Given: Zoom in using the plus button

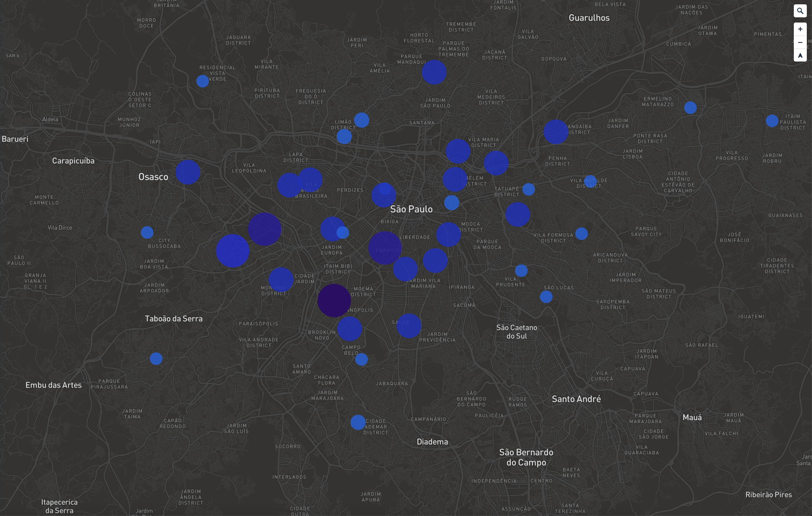Looking at the screenshot, I should point(800,29).
